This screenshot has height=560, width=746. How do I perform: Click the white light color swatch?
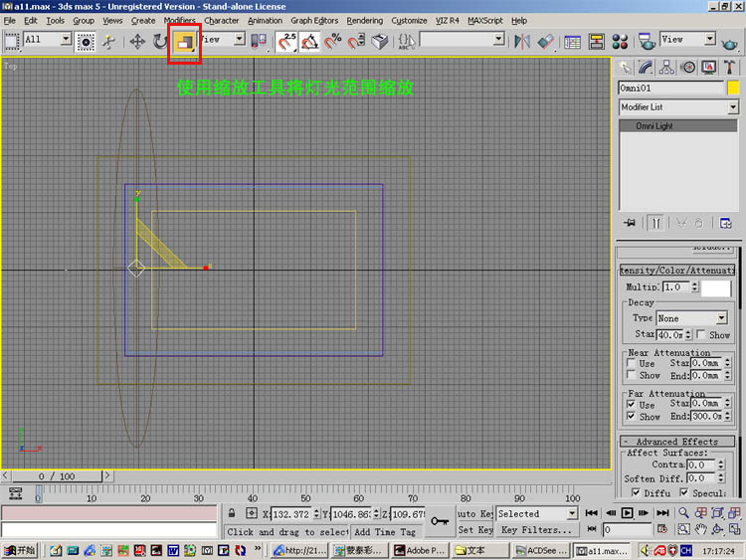tap(716, 287)
